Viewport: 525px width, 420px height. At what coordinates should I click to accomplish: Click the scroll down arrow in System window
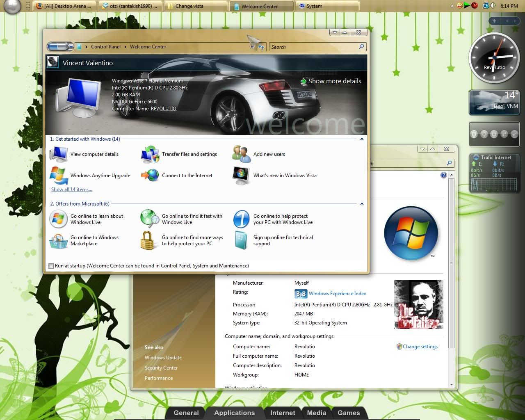tap(452, 385)
